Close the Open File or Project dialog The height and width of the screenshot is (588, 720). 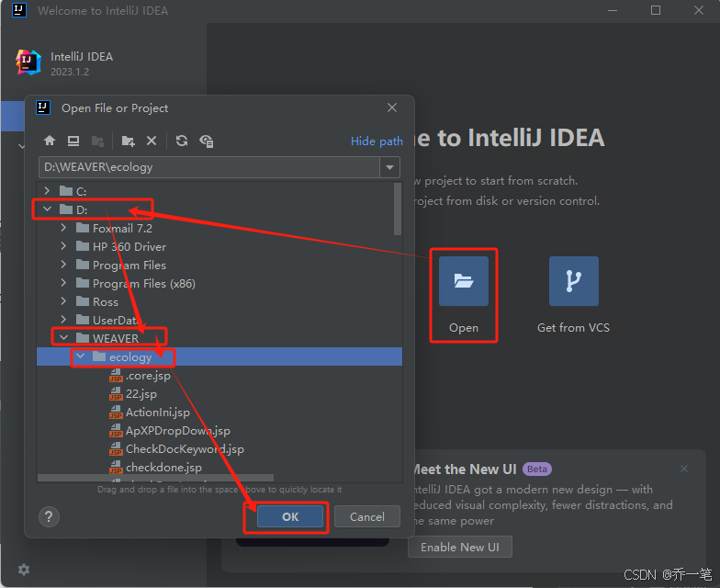coord(392,107)
